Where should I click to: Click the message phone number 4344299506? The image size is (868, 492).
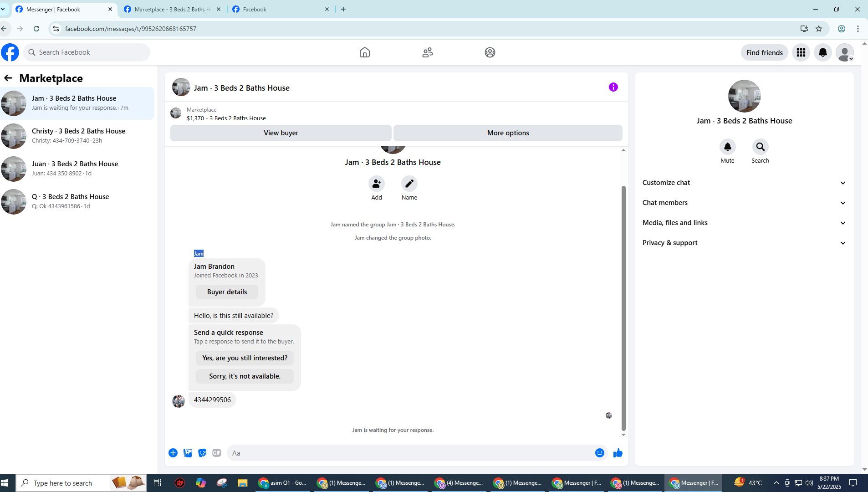click(212, 400)
